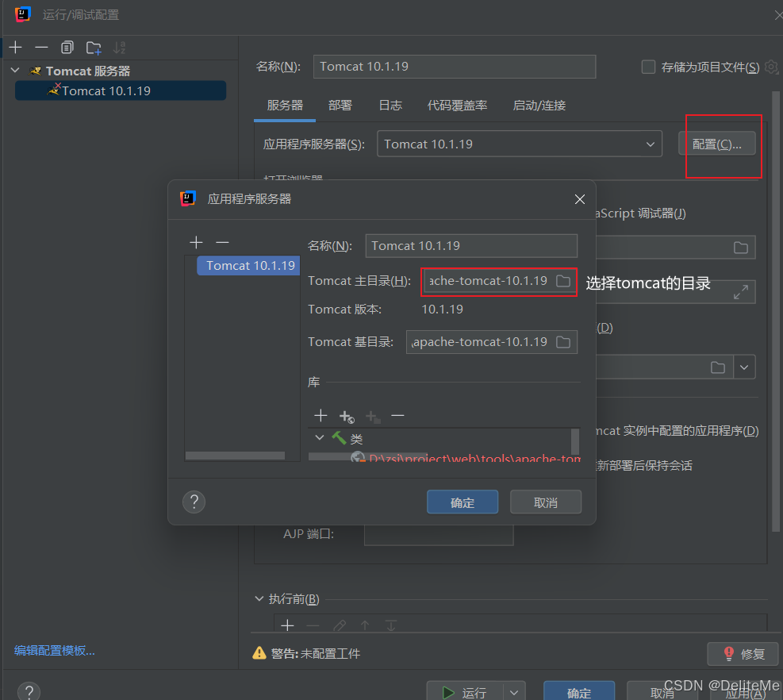The width and height of the screenshot is (783, 700).
Task: Open help in the Run/Debug dialog
Action: click(29, 692)
